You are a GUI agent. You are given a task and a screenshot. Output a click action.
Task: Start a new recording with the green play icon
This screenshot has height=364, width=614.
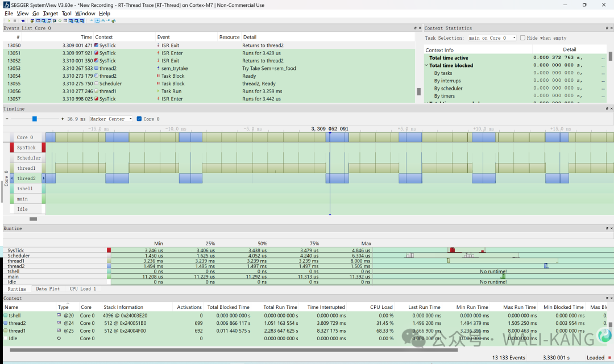click(9, 20)
